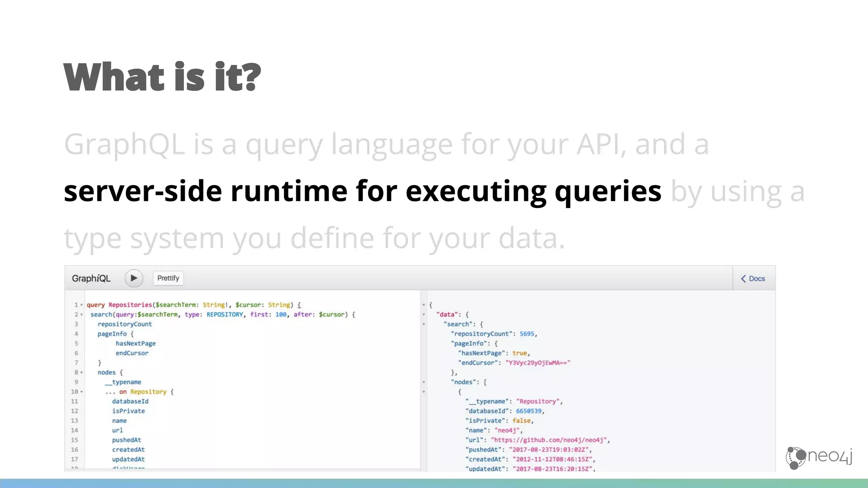The height and width of the screenshot is (488, 868).
Task: Click url field on line 14
Action: (117, 430)
